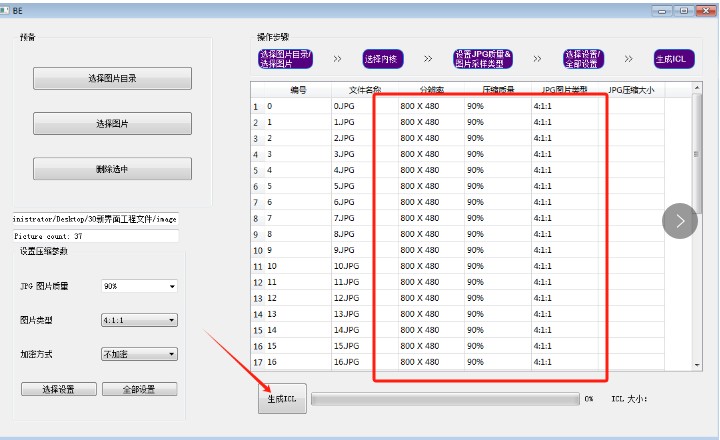Click the gray circular next arrow
Image resolution: width=720 pixels, height=440 pixels.
pos(680,221)
